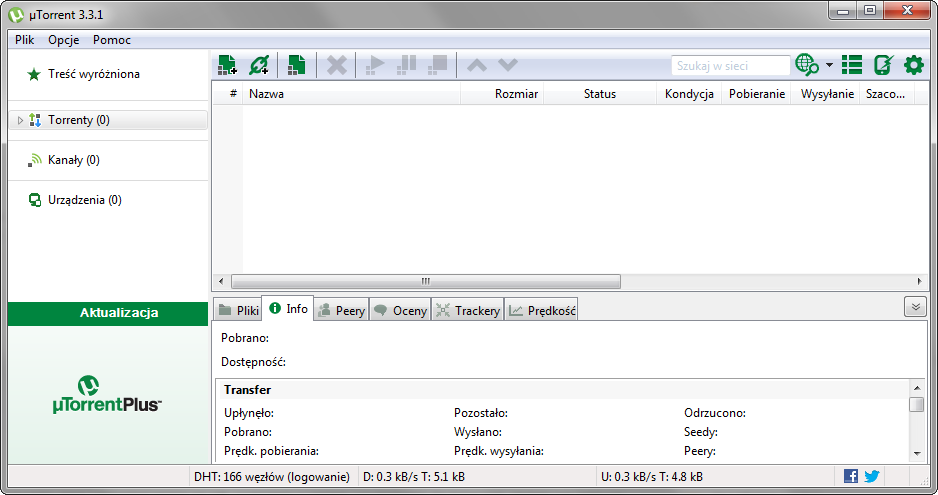Select Kanały in the sidebar
The height and width of the screenshot is (495, 938).
[x=73, y=160]
